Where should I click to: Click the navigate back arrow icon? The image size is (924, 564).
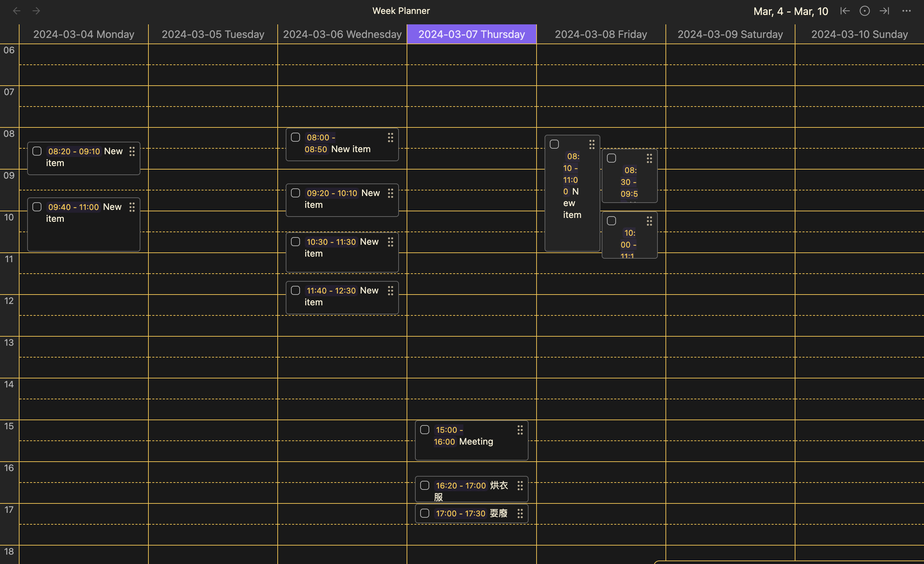(x=16, y=11)
